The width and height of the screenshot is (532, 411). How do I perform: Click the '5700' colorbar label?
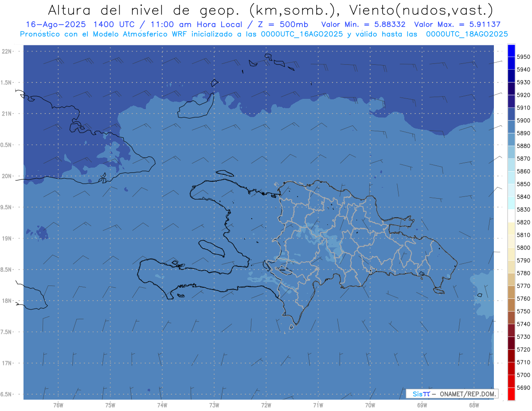point(523,375)
